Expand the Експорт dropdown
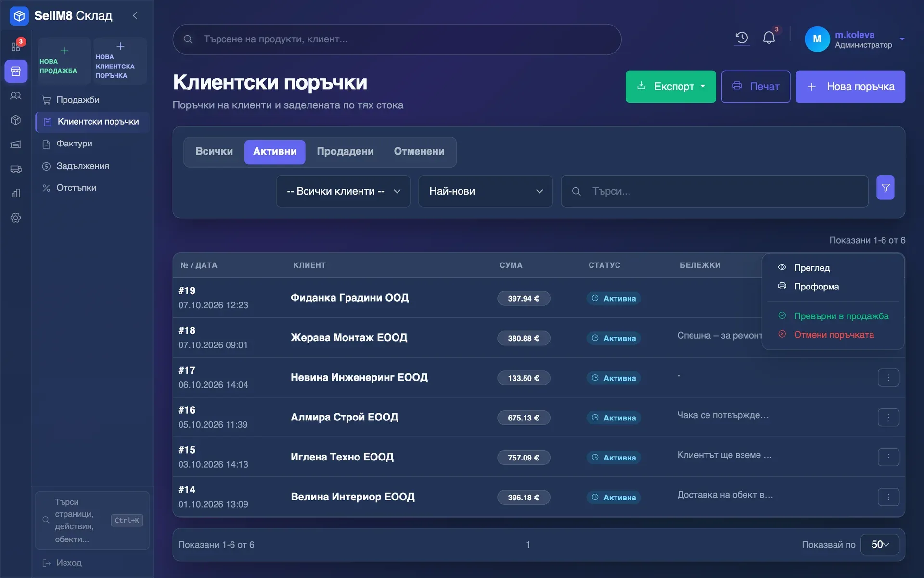The image size is (924, 578). coord(670,87)
